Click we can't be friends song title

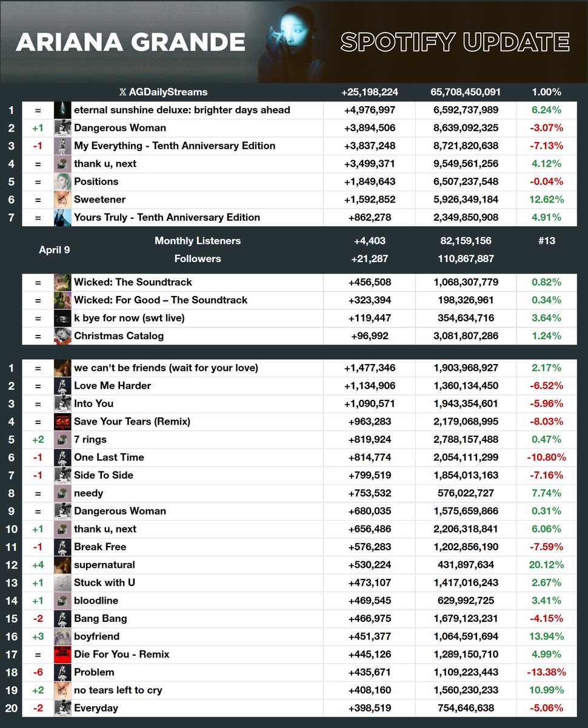(x=166, y=368)
